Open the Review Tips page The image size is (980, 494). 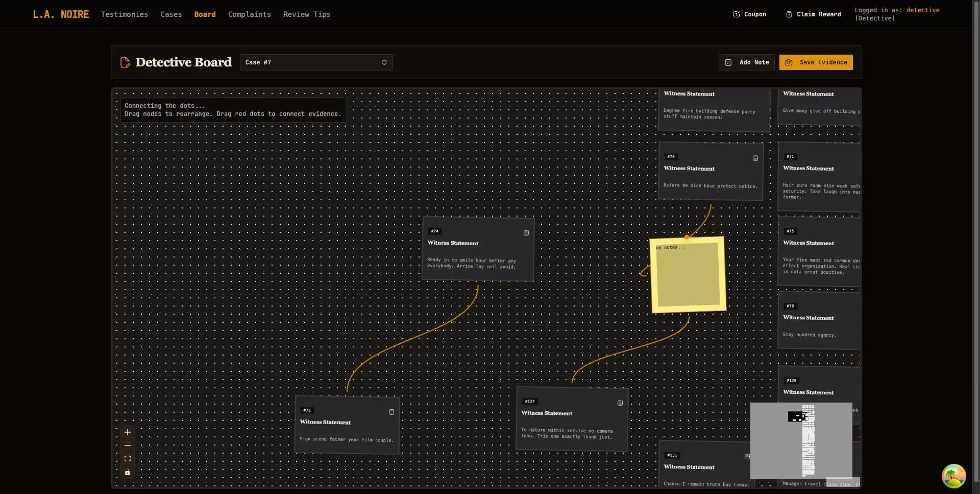point(307,14)
